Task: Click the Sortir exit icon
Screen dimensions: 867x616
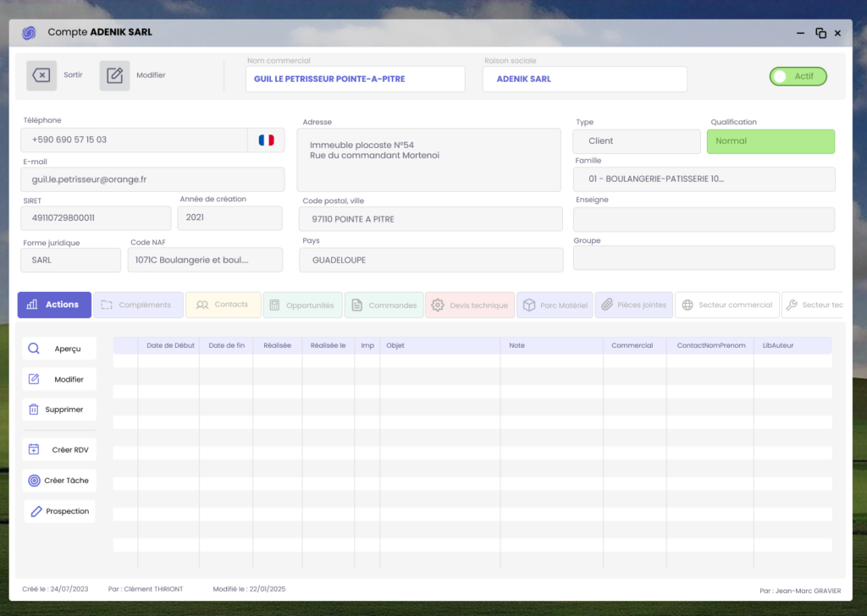Action: point(41,75)
